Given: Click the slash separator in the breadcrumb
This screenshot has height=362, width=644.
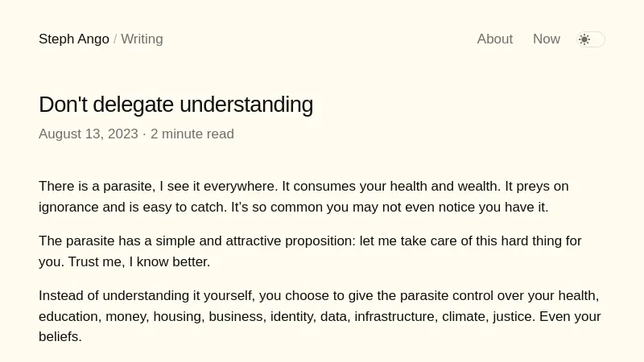Looking at the screenshot, I should 115,39.
